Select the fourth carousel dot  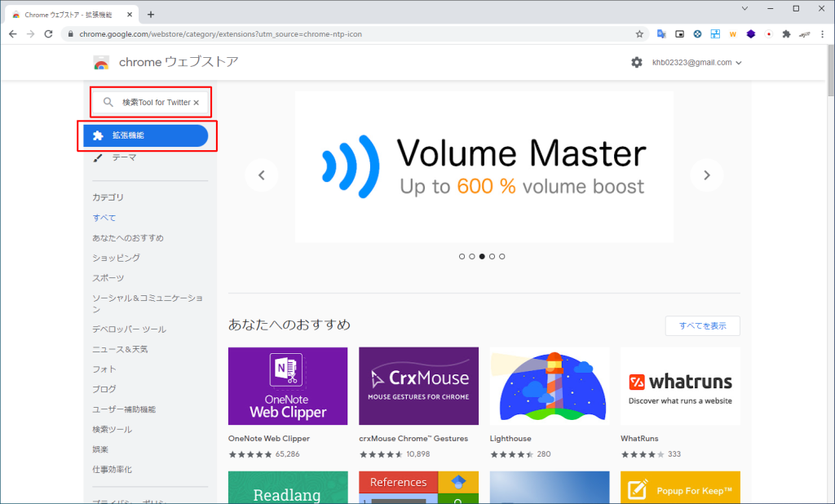[492, 257]
